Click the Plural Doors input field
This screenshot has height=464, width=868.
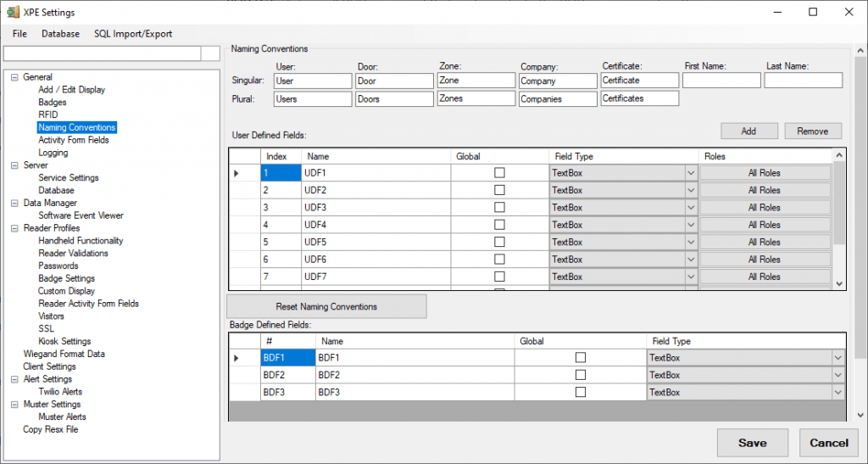pos(394,99)
